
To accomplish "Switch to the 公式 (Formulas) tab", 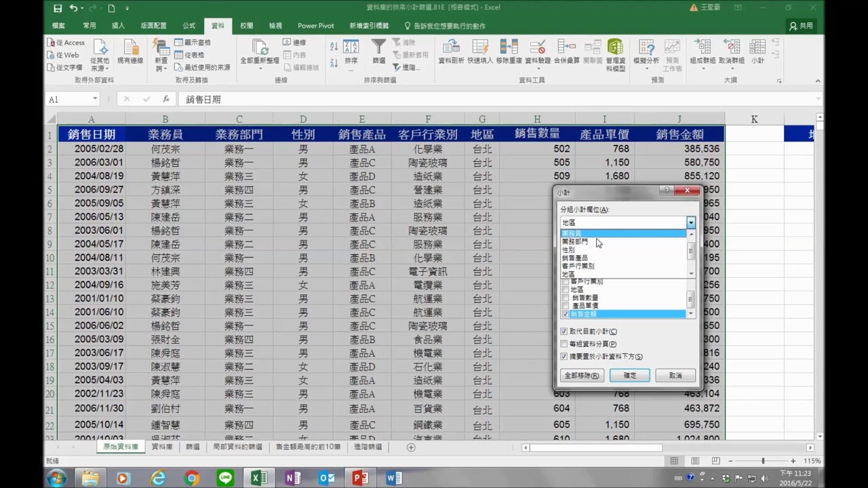I will click(x=189, y=26).
